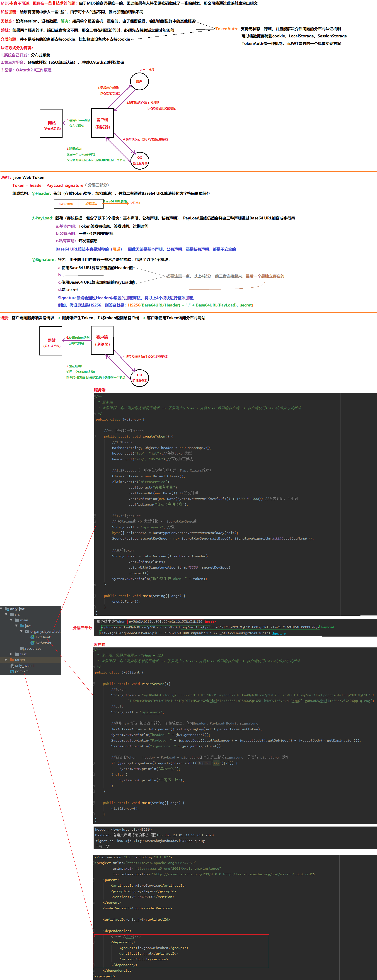This screenshot has height=980, width=377.
Task: Collapse the only_jwt project root arrow
Action: pyautogui.click(x=2, y=609)
